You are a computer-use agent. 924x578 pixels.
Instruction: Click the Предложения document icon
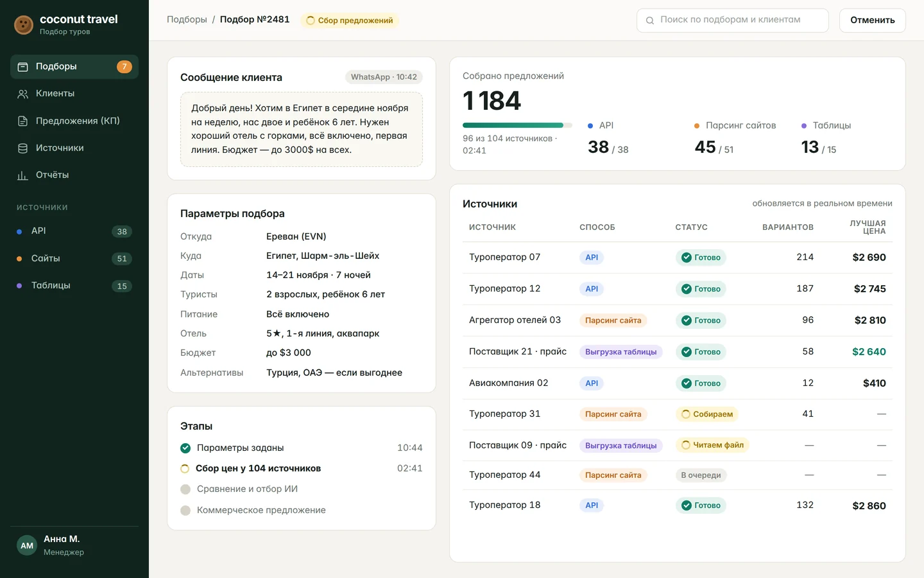[22, 121]
